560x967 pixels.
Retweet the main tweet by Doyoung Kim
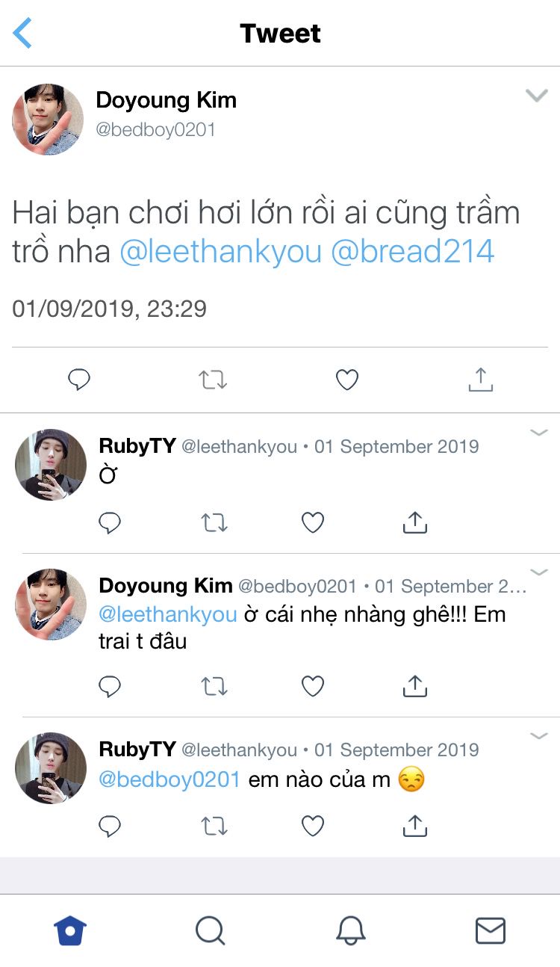pos(213,380)
